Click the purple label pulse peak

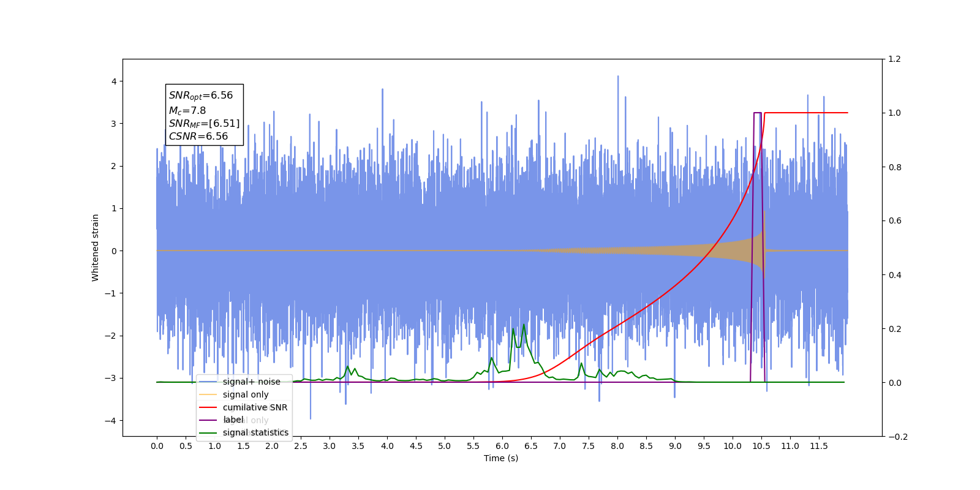point(757,113)
